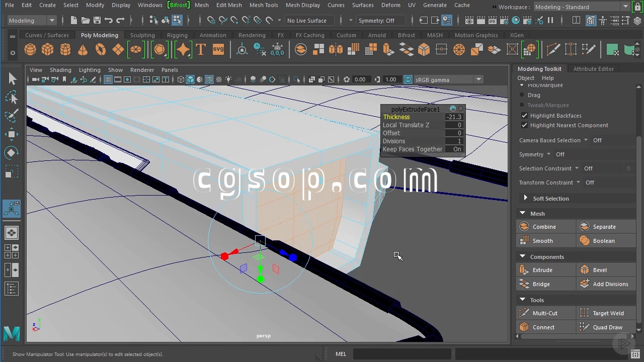Activate the Select tool arrow

[12, 79]
